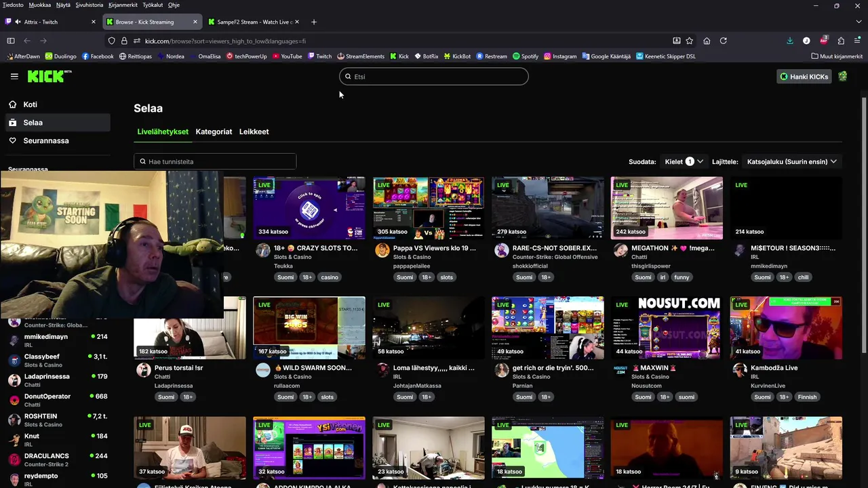Reload the page with refresh icon
Viewport: 868px width, 488px height.
click(x=724, y=41)
